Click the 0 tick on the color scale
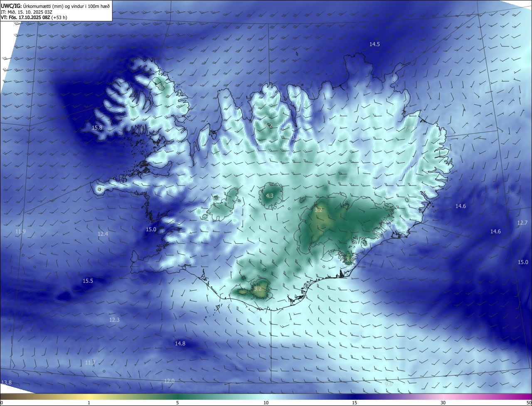 tap(2, 403)
